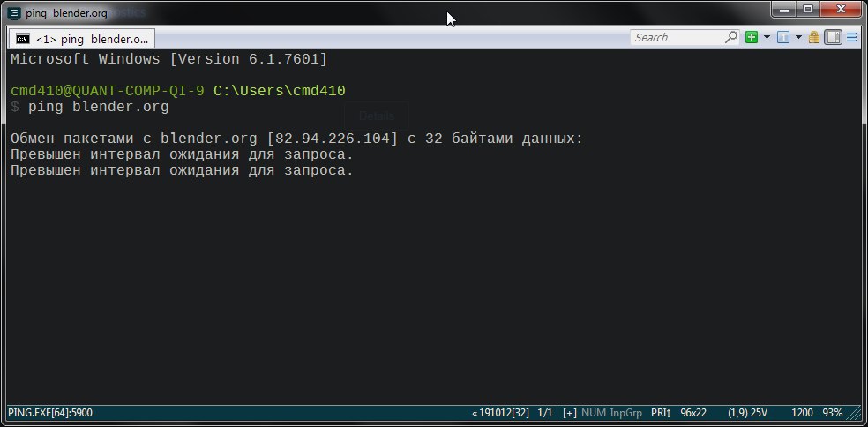Viewport: 868px width, 427px height.
Task: Click the active console number icon in toolbar
Action: click(782, 38)
